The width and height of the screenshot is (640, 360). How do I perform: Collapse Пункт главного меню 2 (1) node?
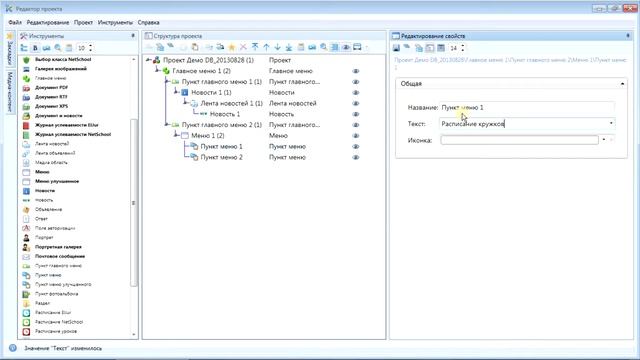click(x=167, y=124)
